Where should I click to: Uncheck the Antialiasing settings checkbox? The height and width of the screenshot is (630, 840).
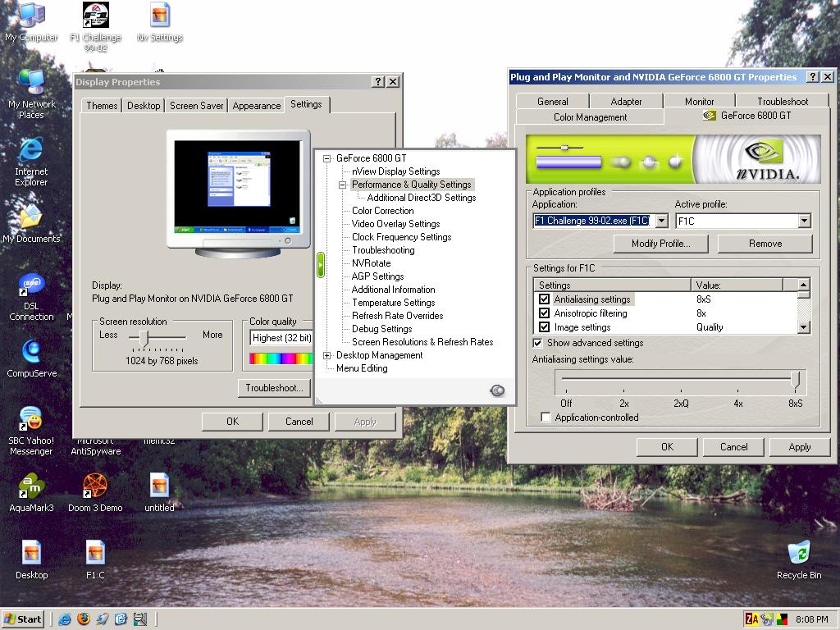[544, 299]
